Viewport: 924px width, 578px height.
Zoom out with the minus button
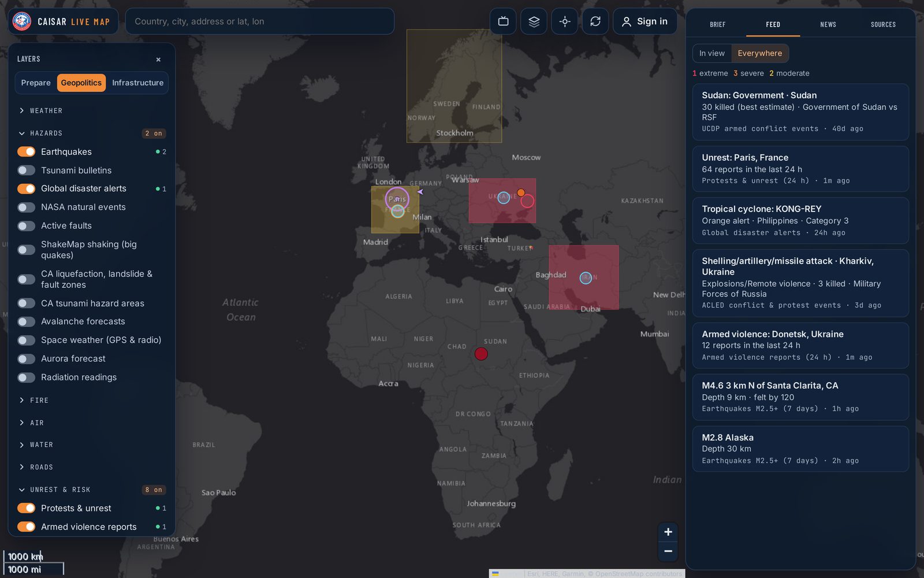pos(668,551)
